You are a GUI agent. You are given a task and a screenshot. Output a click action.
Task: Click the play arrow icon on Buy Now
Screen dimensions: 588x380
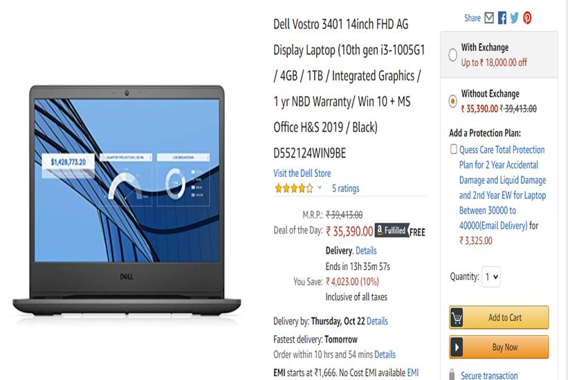tap(457, 347)
